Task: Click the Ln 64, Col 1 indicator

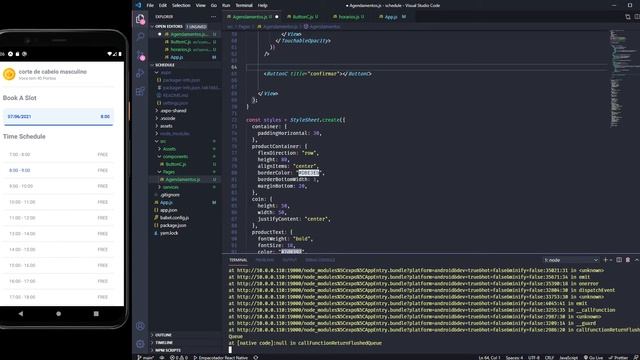Action: [x=489, y=358]
